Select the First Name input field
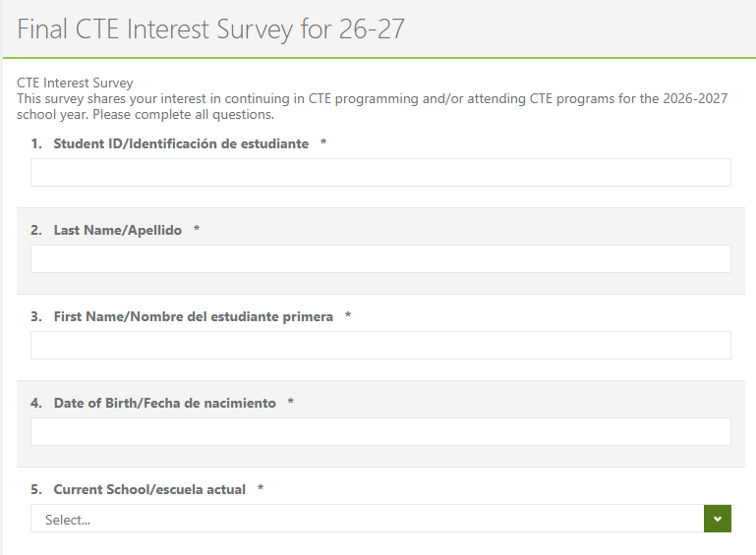Image resolution: width=756 pixels, height=555 pixels. click(380, 346)
